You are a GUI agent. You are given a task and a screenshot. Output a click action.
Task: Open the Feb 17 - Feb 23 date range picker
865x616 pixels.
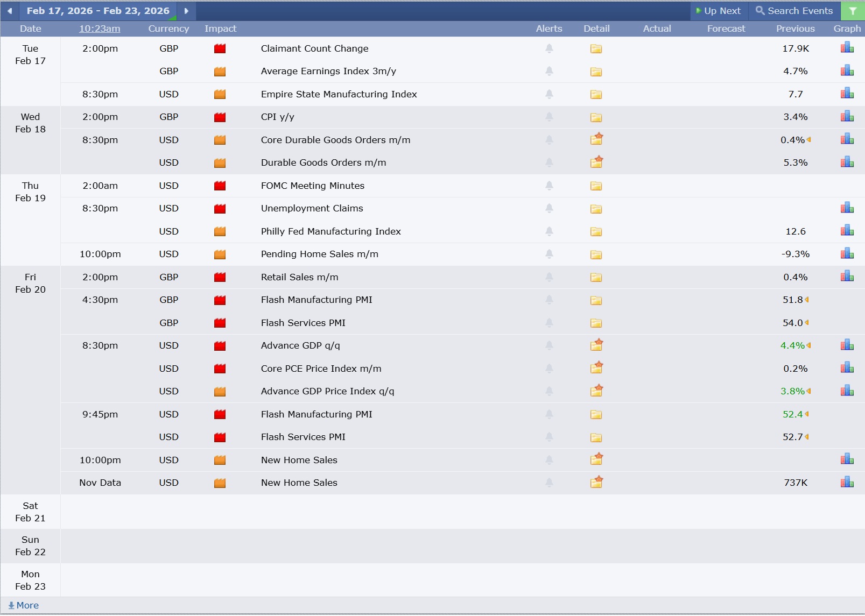coord(98,11)
